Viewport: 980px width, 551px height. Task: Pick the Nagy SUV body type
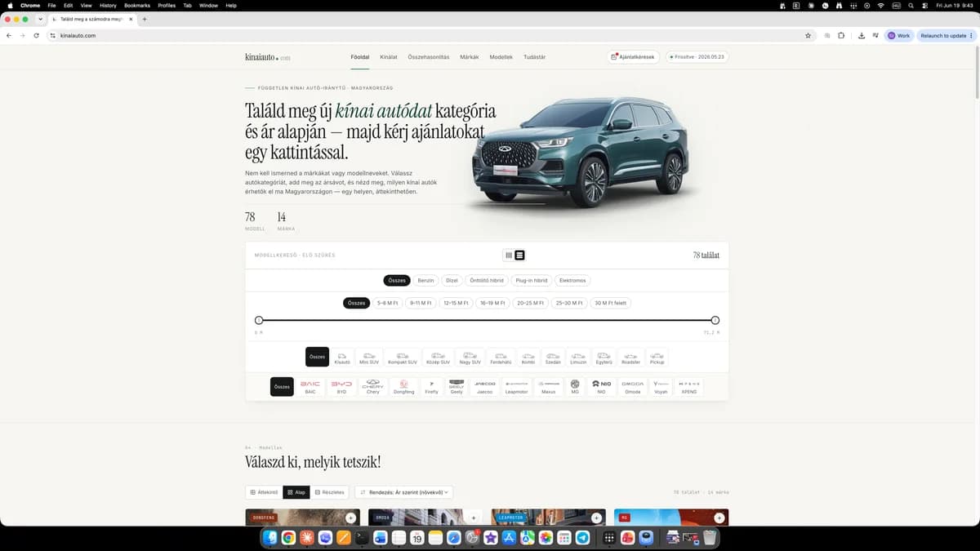point(470,357)
